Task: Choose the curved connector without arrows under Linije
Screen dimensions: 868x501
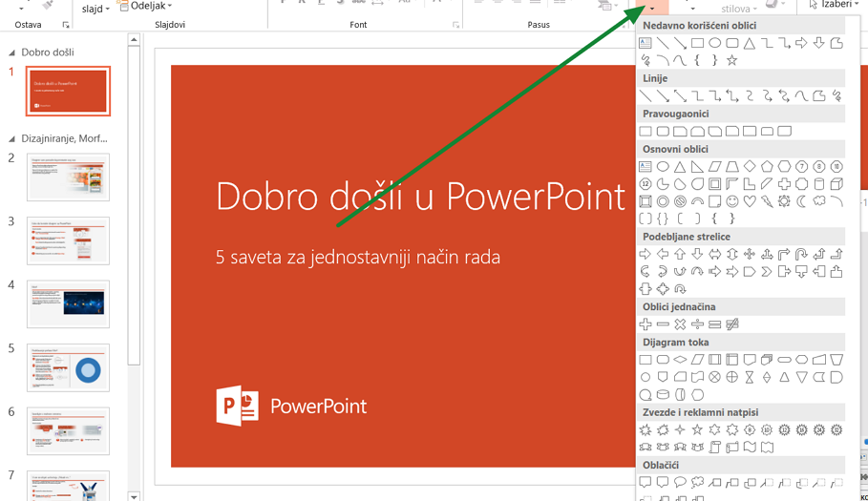Action: coord(750,96)
